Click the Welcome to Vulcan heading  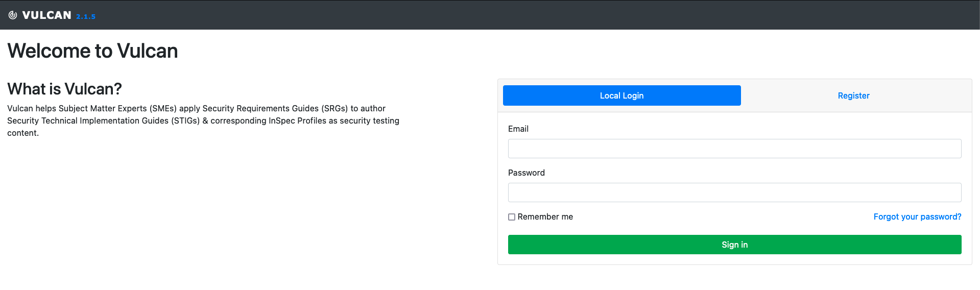click(x=92, y=51)
